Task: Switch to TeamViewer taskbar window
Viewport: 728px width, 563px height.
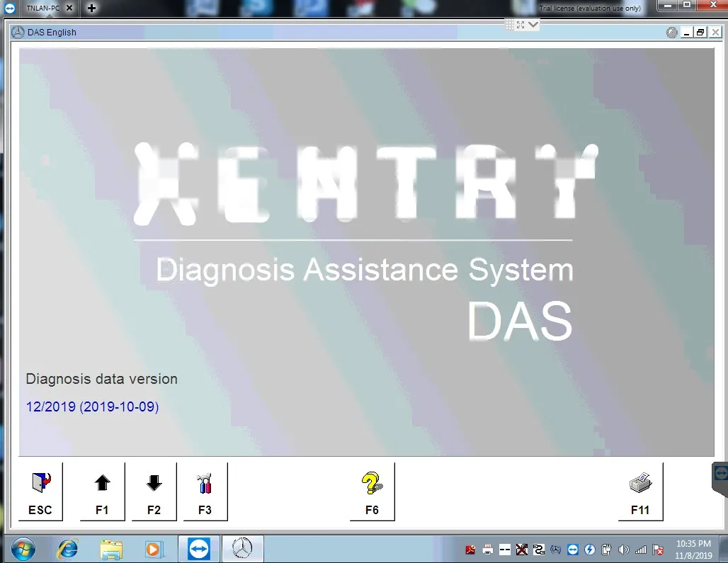Action: pyautogui.click(x=199, y=549)
